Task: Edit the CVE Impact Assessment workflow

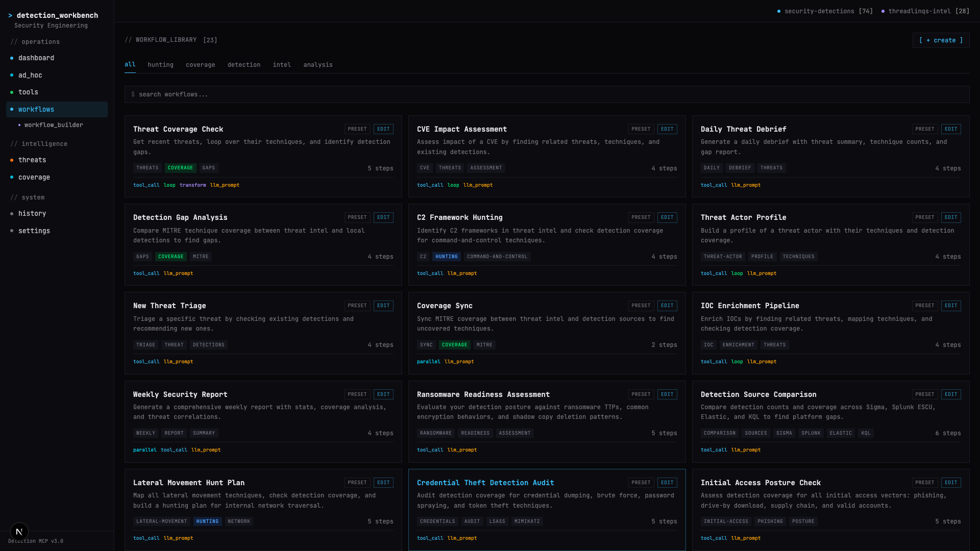Action: (x=667, y=129)
